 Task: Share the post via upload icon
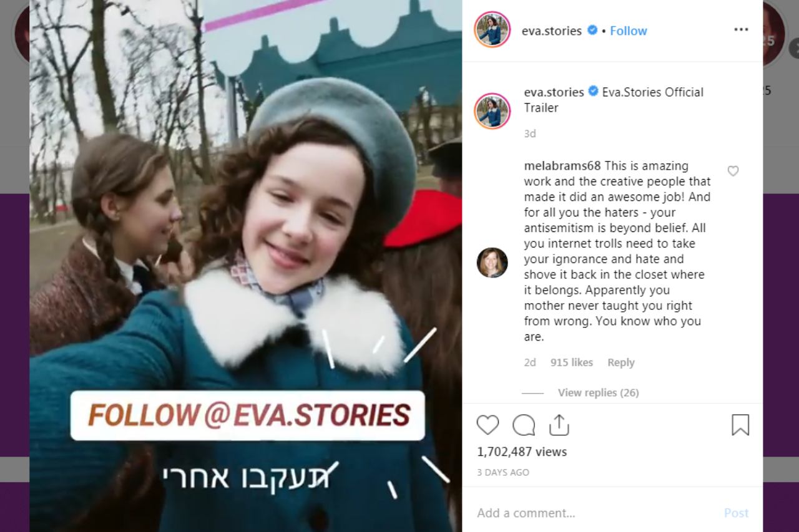pos(559,425)
